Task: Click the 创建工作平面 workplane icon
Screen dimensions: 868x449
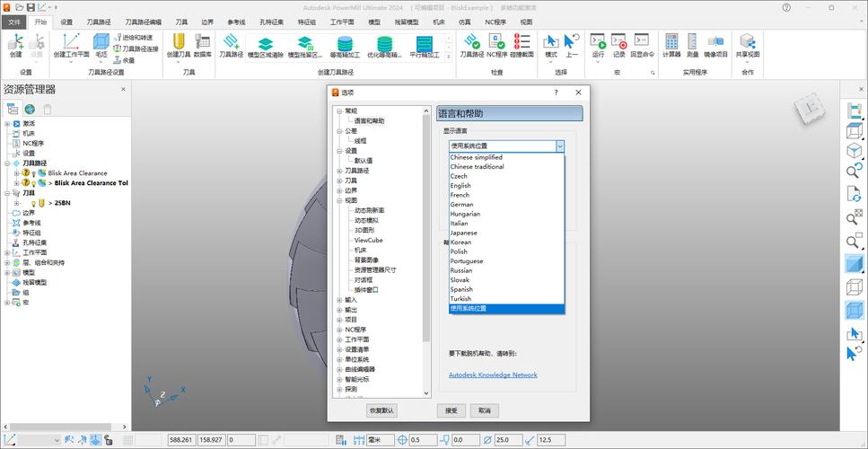Action: tap(71, 42)
